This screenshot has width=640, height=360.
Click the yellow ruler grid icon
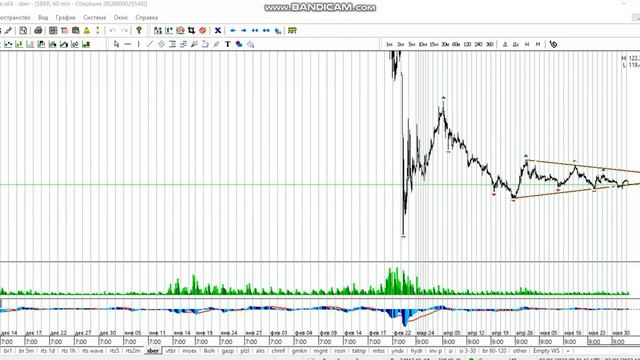292,31
